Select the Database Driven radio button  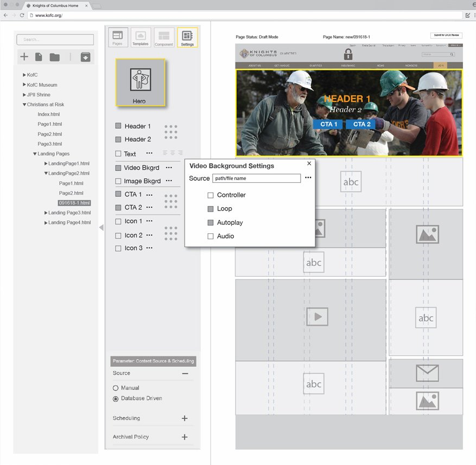coord(116,399)
